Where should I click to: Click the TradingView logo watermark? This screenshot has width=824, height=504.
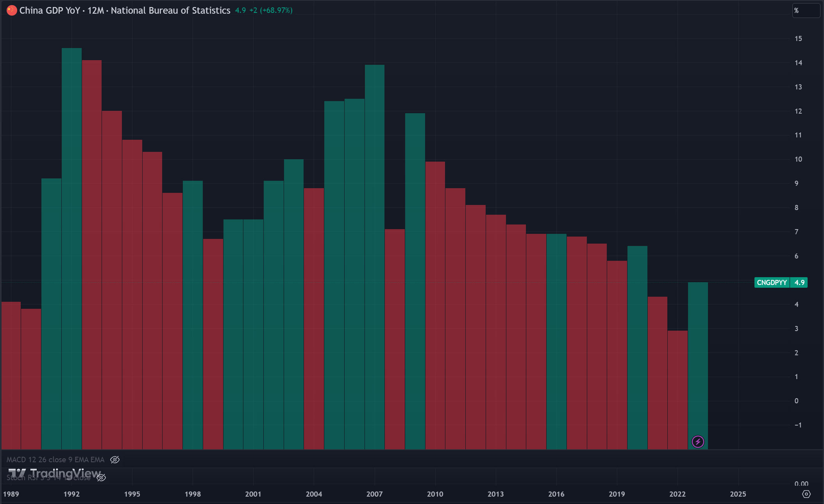(x=55, y=474)
